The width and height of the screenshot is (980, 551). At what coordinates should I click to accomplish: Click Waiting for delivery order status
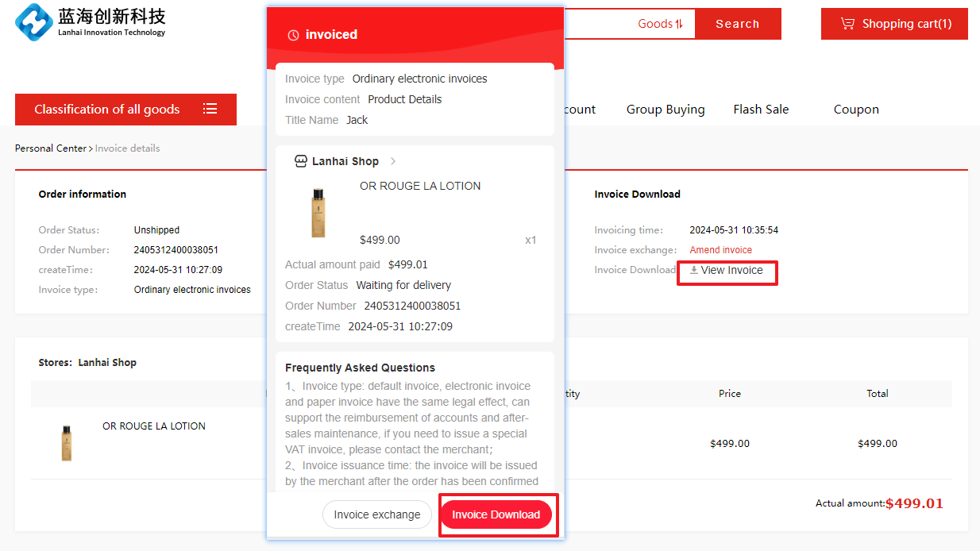403,285
